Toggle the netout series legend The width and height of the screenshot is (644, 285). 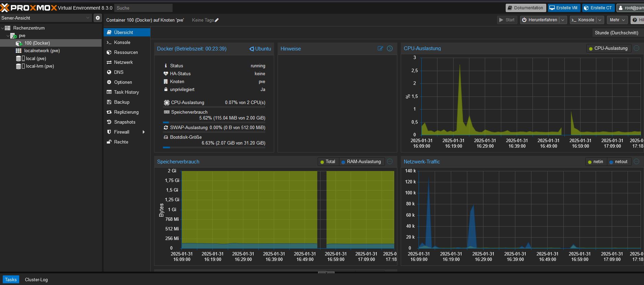(x=618, y=162)
